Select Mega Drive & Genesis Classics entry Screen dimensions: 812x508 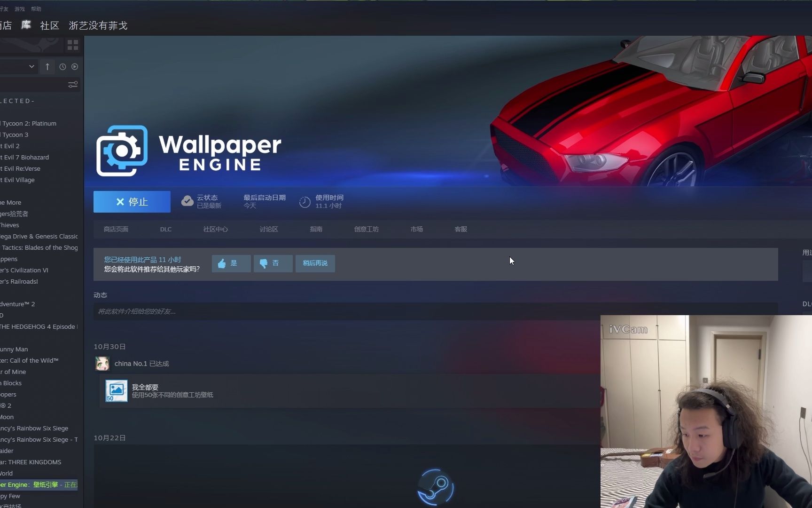pyautogui.click(x=39, y=236)
